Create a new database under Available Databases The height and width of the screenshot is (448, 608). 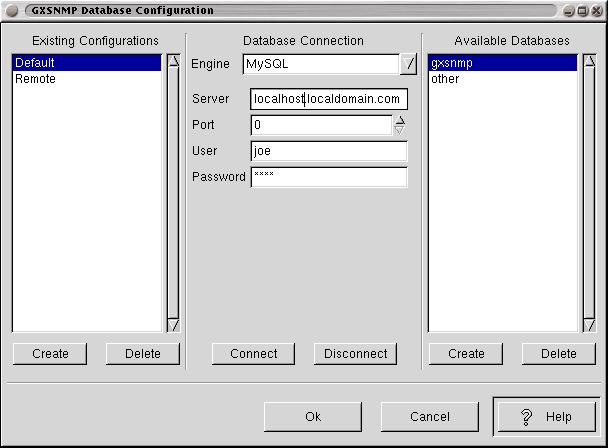coord(466,354)
